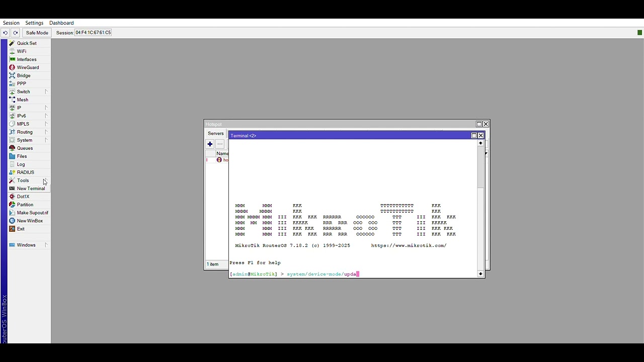Switch to the Servers tab in Hotspot
644x362 pixels.
coord(216,134)
